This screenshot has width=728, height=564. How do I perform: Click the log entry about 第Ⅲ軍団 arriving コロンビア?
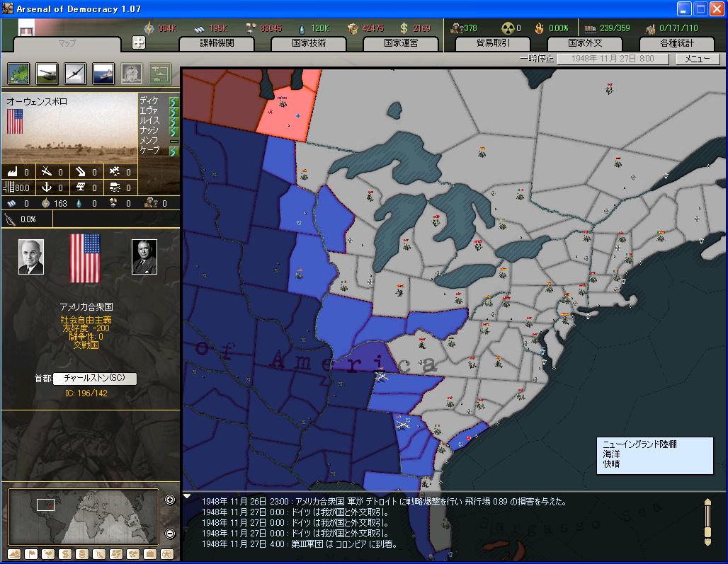pos(300,544)
